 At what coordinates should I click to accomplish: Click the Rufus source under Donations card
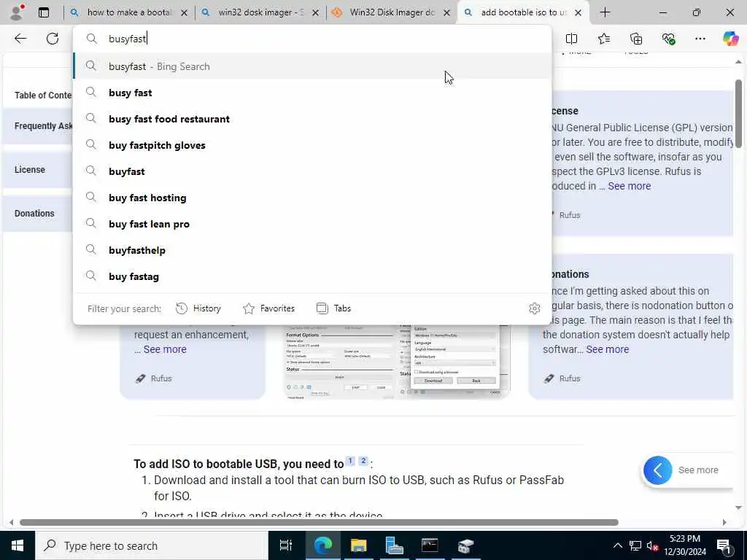coord(562,378)
